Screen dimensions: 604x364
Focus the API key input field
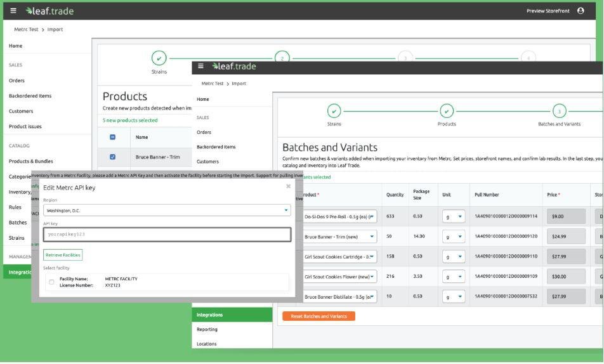(167, 234)
